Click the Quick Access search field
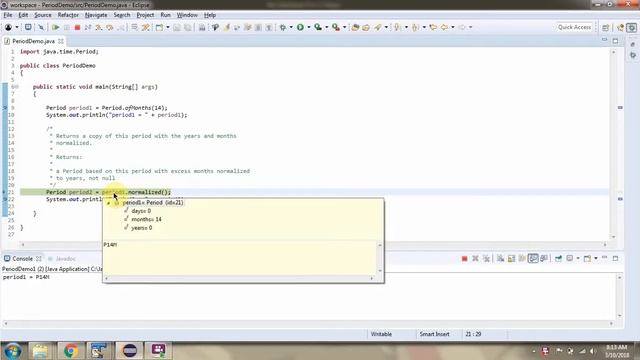The image size is (640, 360). click(574, 27)
